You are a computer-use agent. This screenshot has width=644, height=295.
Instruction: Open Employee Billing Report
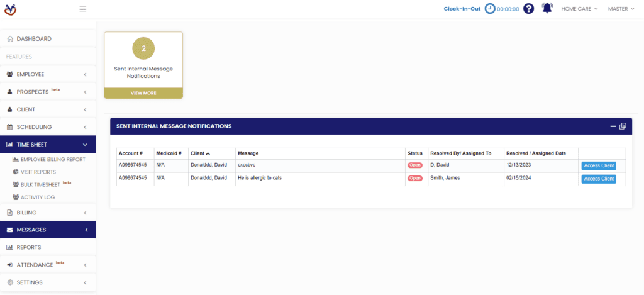pyautogui.click(x=53, y=159)
